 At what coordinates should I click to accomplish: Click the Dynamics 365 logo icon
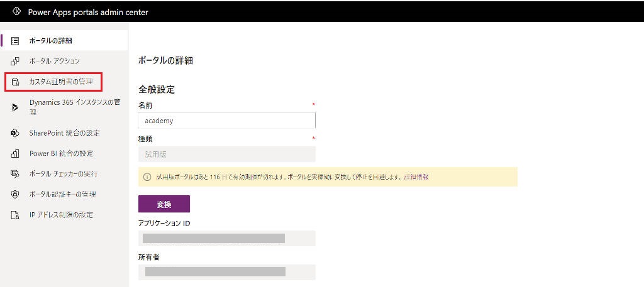coord(15,107)
